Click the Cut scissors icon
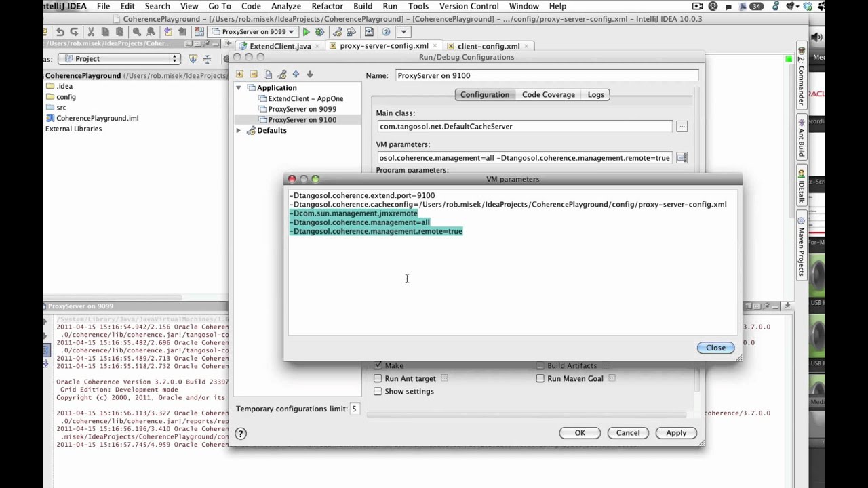 92,32
